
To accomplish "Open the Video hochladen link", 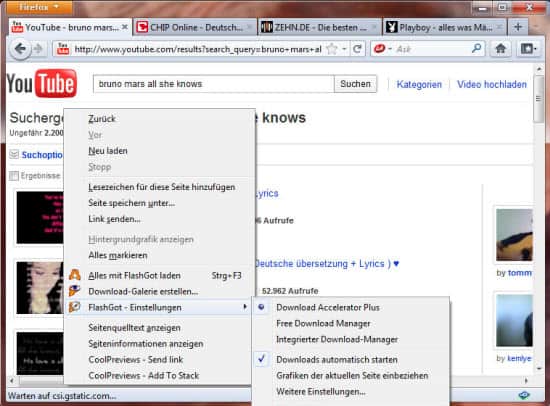I will (x=492, y=85).
